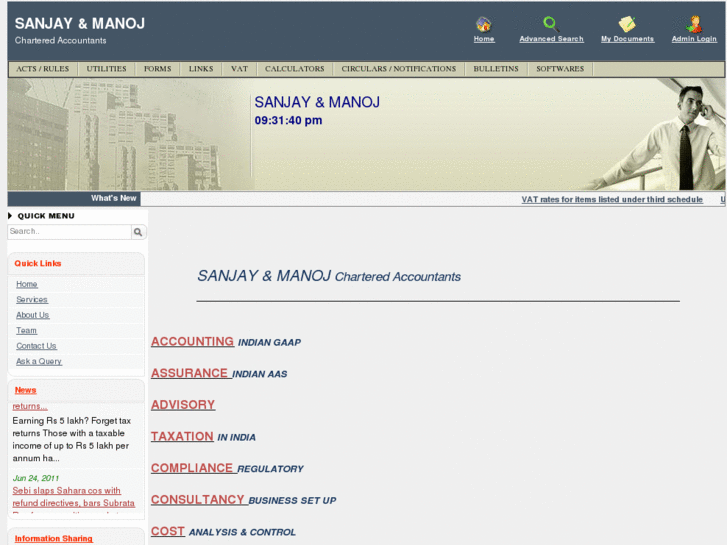The image size is (727, 545).
Task: Focus the Search input field
Action: pyautogui.click(x=70, y=232)
